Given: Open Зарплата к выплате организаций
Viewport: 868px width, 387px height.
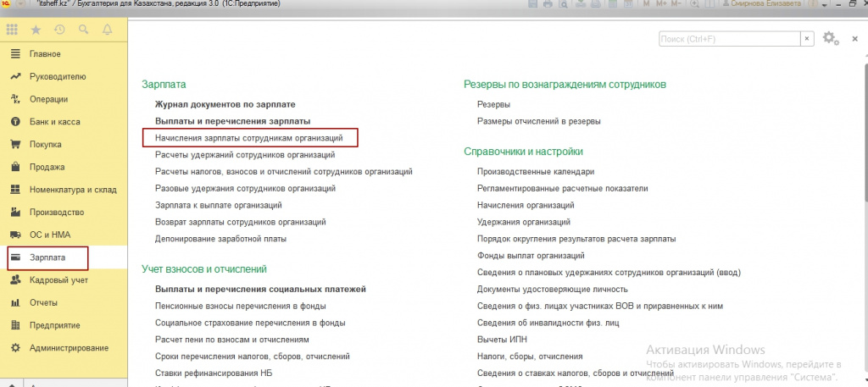Looking at the screenshot, I should pos(219,205).
